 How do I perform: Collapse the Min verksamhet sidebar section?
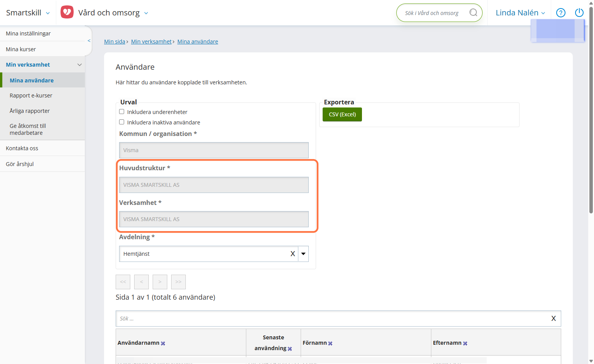pyautogui.click(x=80, y=65)
